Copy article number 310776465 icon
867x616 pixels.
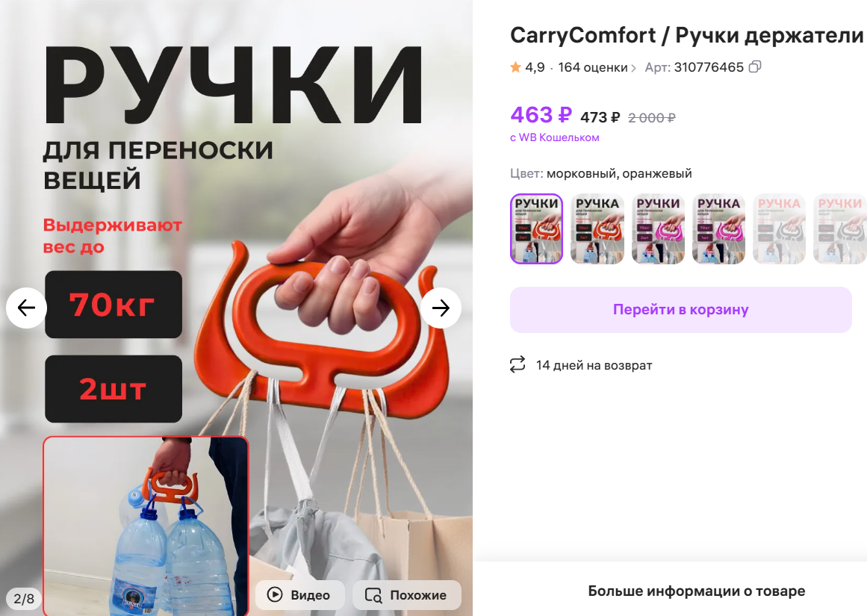(x=755, y=67)
